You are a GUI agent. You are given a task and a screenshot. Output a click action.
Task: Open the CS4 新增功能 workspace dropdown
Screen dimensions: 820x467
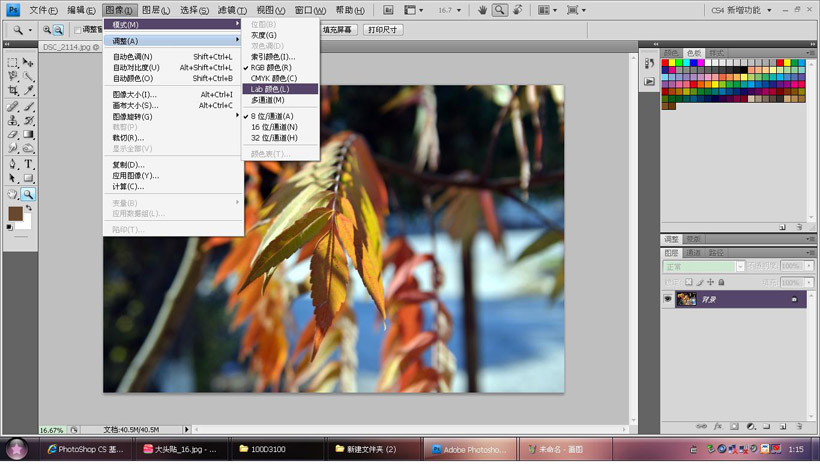click(x=742, y=10)
